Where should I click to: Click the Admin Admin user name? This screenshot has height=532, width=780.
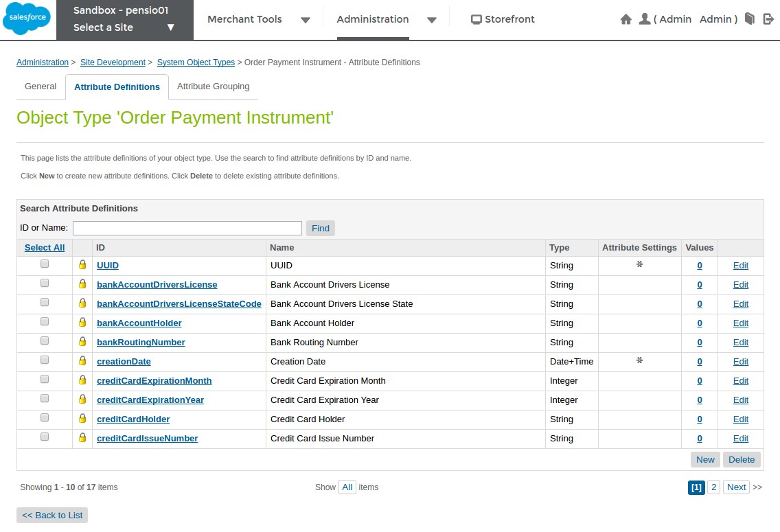click(696, 19)
